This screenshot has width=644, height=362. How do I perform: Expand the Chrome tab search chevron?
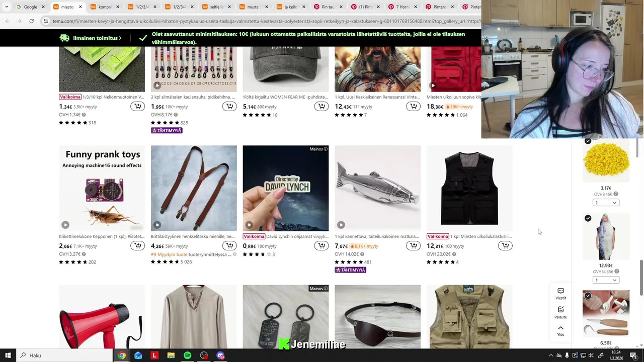(7, 7)
